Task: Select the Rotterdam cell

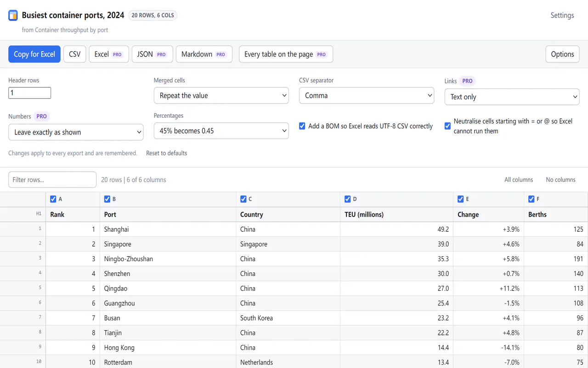Action: pos(168,362)
